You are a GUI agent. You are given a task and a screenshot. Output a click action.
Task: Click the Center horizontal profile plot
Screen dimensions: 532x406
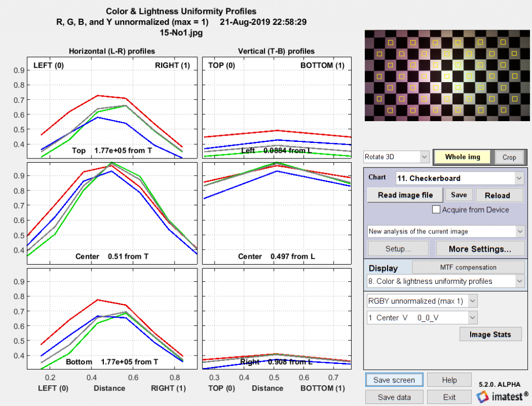pos(112,213)
